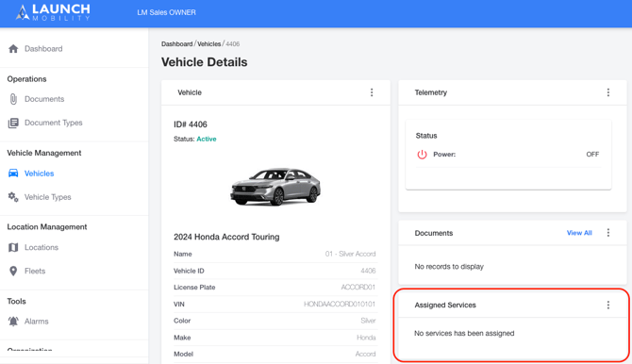Open the Vehicle card three-dot menu
This screenshot has width=632, height=364.
372,92
